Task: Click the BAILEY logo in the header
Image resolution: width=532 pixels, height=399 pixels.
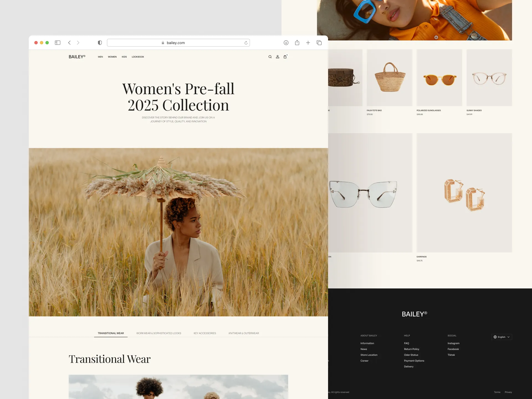Action: pos(77,57)
